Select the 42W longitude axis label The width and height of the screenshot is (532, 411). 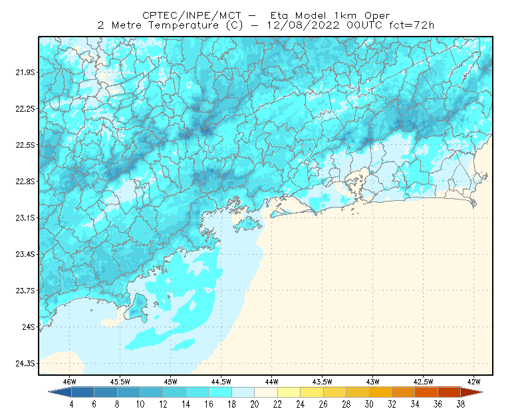(x=473, y=382)
